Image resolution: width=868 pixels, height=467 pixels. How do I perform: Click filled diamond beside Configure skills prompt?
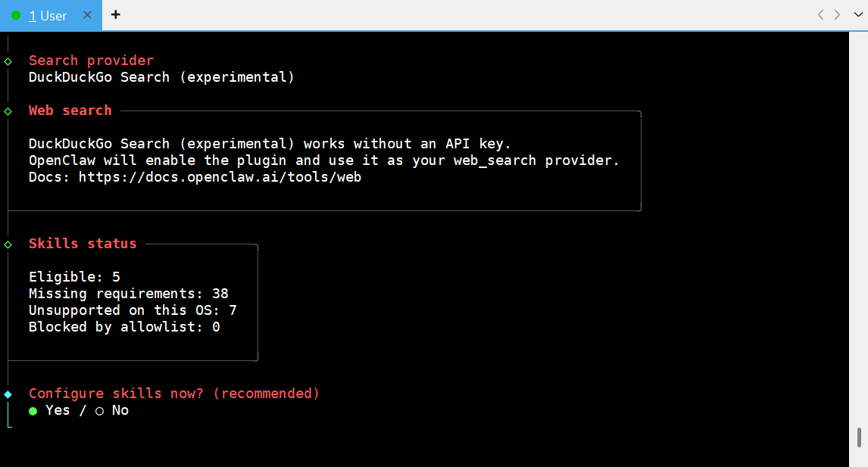pyautogui.click(x=8, y=394)
